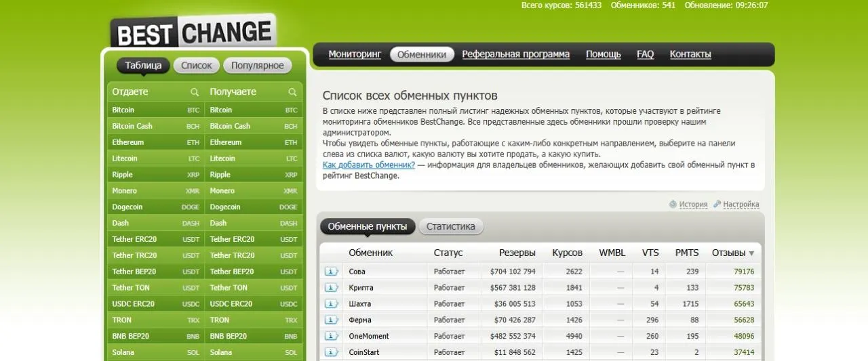Select Bitcoin in the Отдаете column
This screenshot has width=868, height=361.
click(156, 110)
